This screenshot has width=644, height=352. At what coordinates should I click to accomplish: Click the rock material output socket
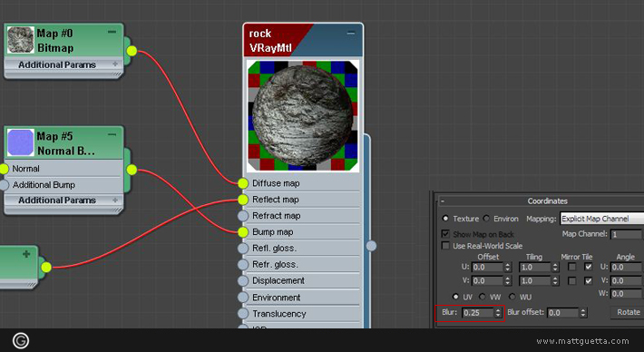click(x=371, y=246)
